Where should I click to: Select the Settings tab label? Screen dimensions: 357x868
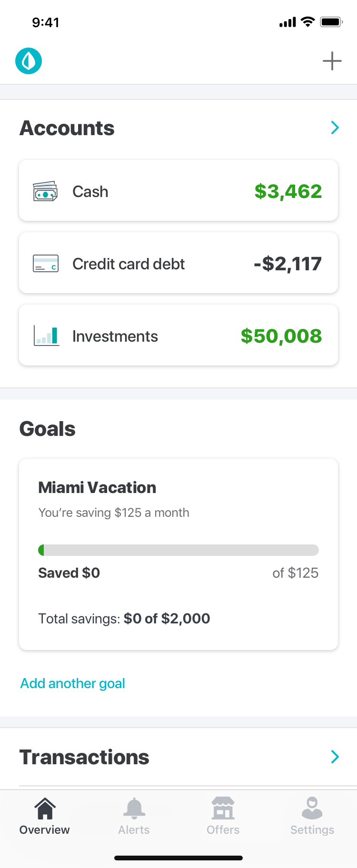312,830
